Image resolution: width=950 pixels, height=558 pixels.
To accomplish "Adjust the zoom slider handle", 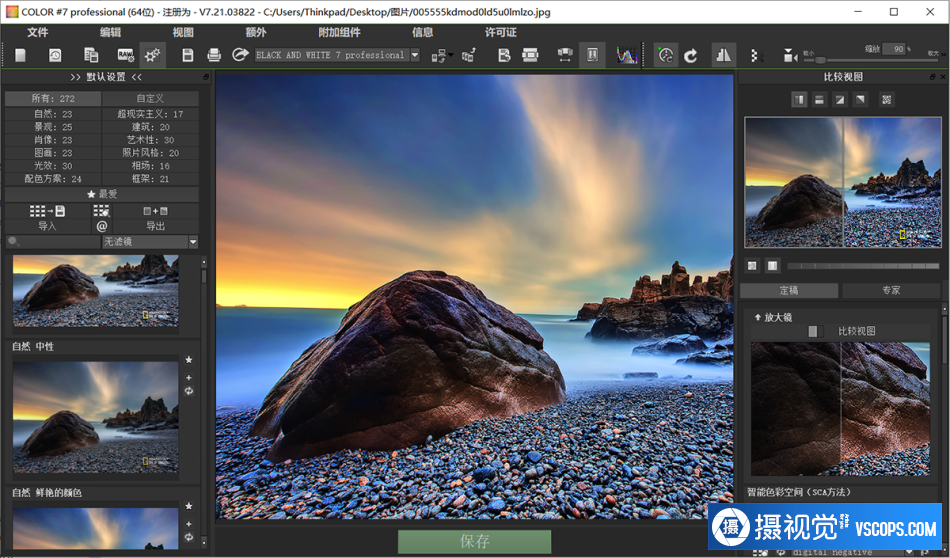I will [x=820, y=60].
